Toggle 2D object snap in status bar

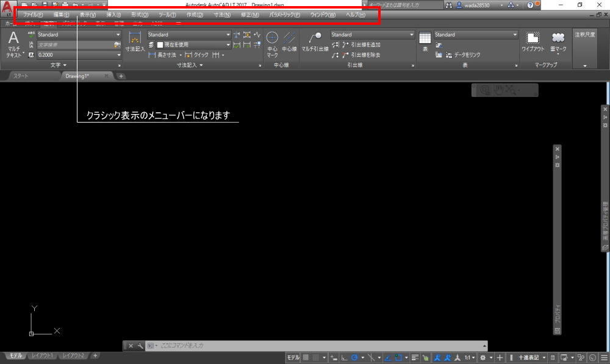tap(398, 358)
